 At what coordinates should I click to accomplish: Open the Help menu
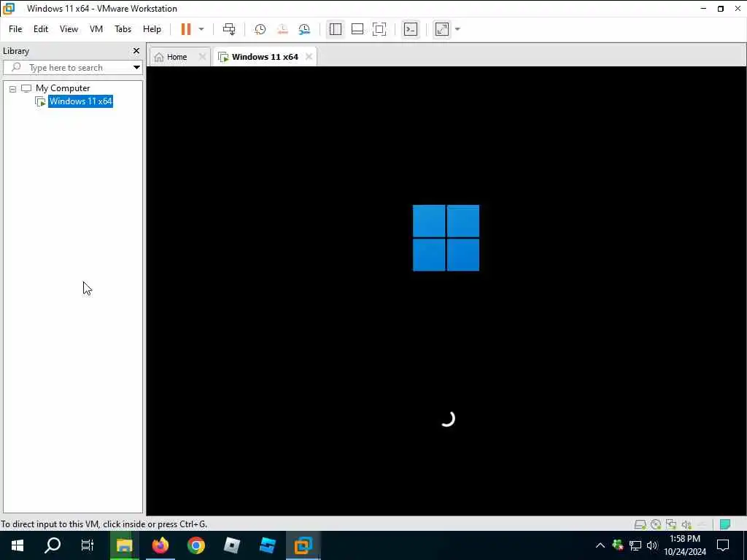tap(152, 29)
